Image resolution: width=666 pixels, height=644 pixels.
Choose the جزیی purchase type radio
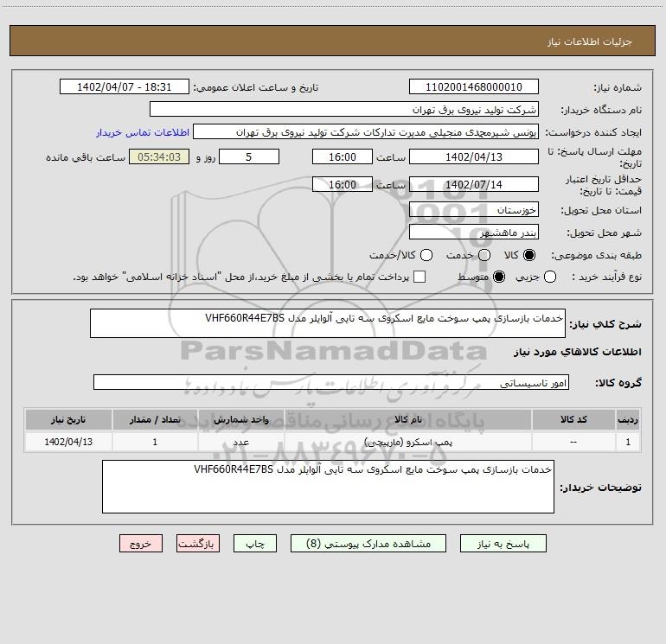(550, 277)
